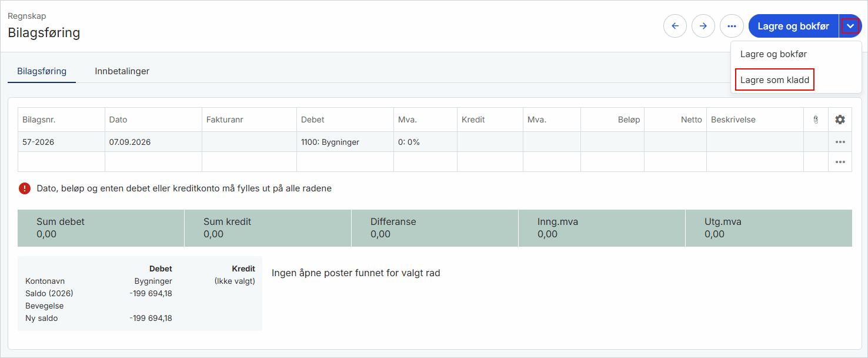Click the 'Fakturanr' column header
This screenshot has width=868, height=358.
coord(249,120)
